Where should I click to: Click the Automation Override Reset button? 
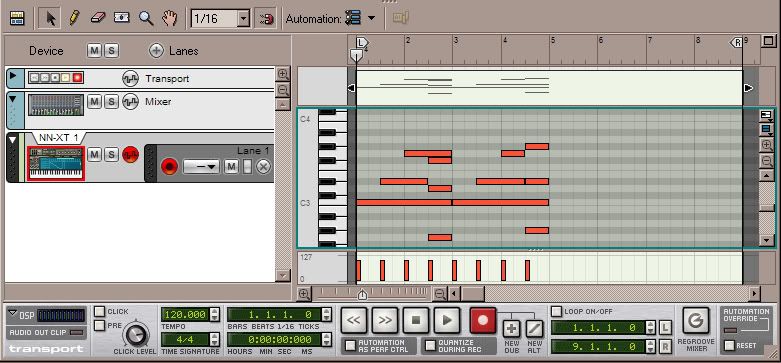click(x=730, y=346)
